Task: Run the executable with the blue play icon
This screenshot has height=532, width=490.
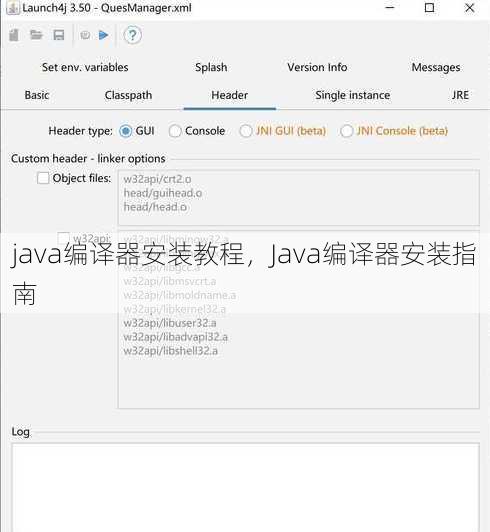Action: click(103, 35)
